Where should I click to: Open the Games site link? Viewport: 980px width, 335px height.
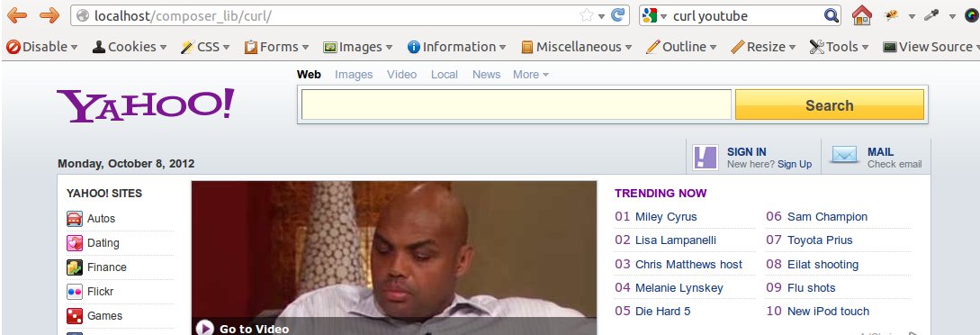[105, 316]
